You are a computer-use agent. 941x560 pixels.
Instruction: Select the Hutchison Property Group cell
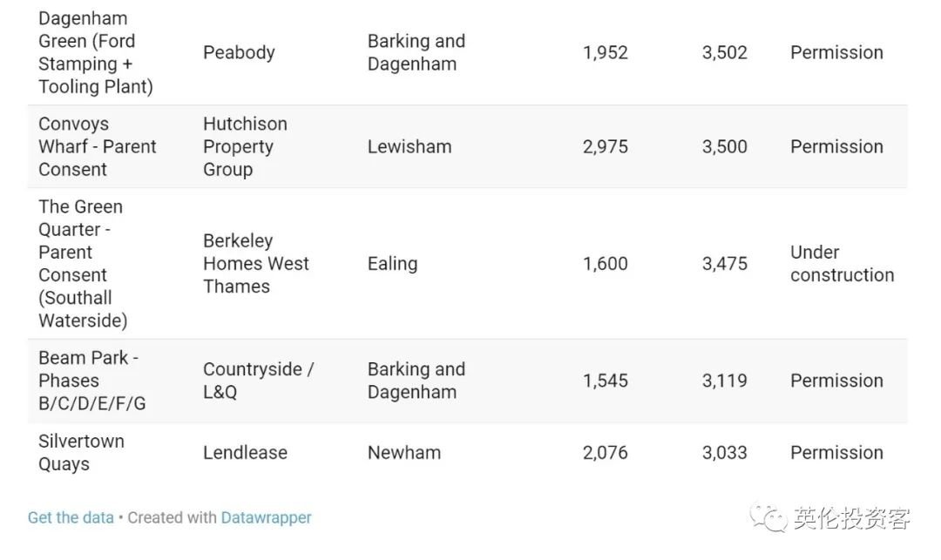(245, 146)
